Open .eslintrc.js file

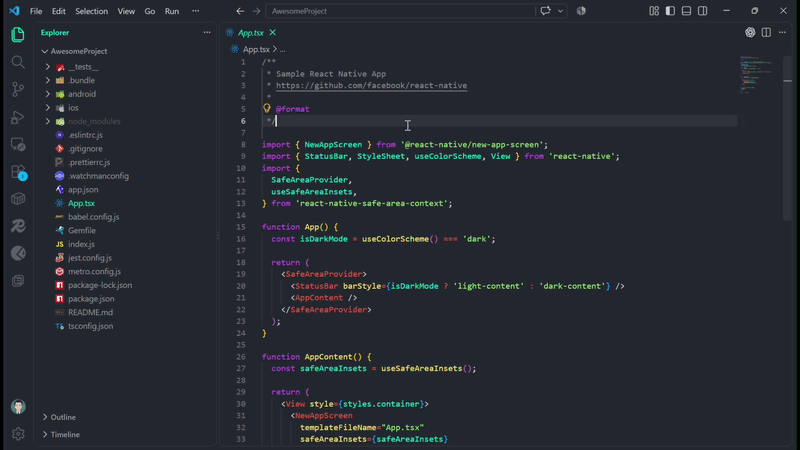85,135
